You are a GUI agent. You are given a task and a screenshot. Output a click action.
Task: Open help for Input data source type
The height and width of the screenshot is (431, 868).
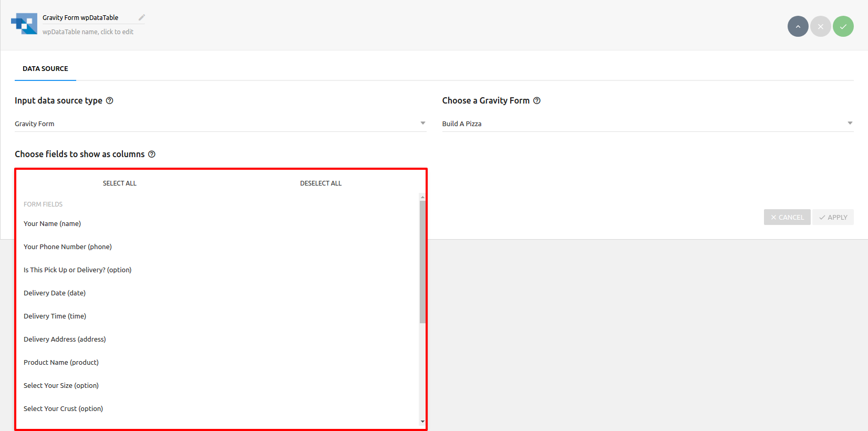109,100
